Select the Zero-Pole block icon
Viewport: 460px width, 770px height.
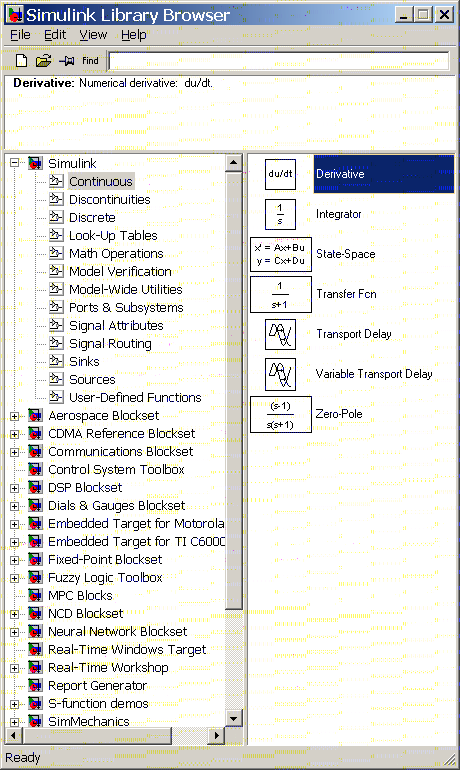click(281, 414)
